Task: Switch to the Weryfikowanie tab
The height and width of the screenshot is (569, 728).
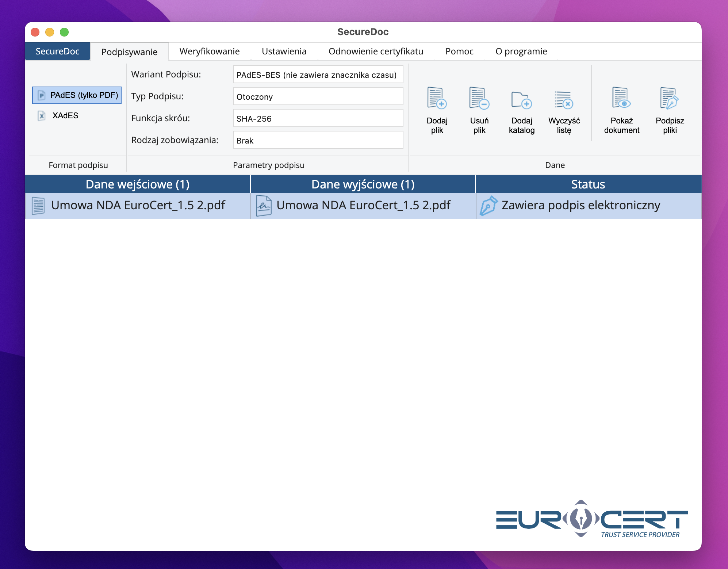Action: 209,51
